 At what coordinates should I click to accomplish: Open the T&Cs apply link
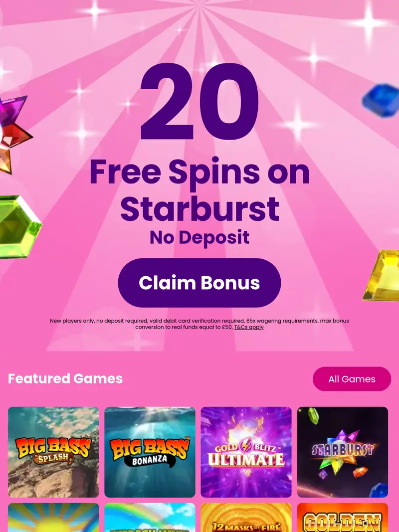point(249,327)
